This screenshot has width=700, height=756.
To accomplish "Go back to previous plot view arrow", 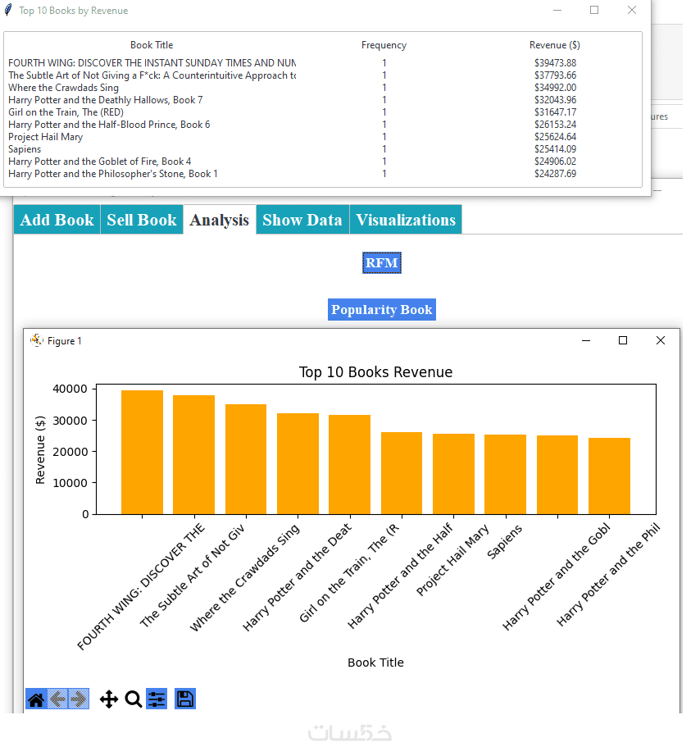I will coord(57,699).
